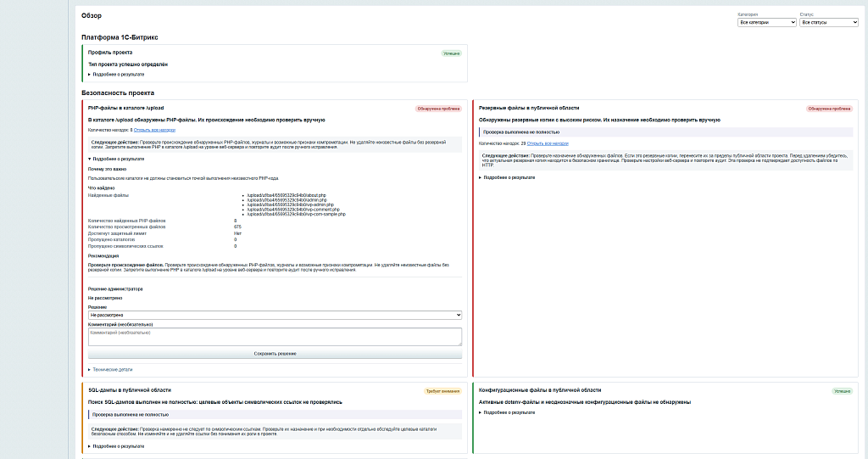Open the Решение dropdown showing Не рассмотрена
The height and width of the screenshot is (459, 868).
[x=275, y=315]
